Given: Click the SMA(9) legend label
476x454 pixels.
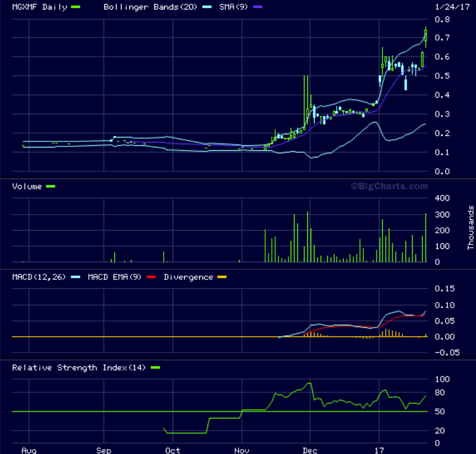Looking at the screenshot, I should click(234, 7).
